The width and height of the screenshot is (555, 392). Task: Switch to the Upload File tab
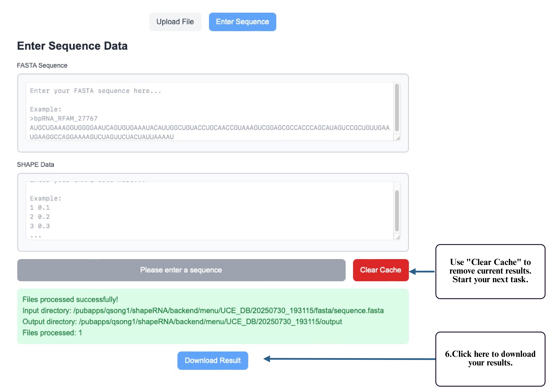click(175, 22)
